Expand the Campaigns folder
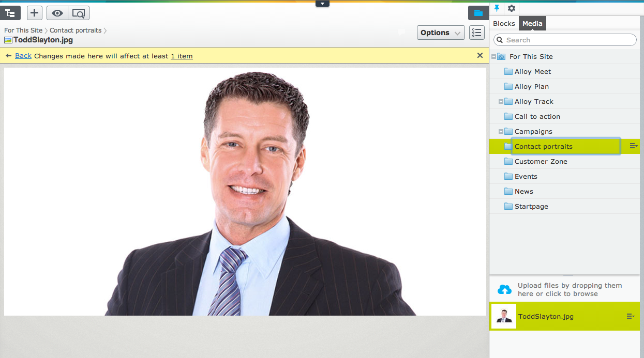 [501, 132]
